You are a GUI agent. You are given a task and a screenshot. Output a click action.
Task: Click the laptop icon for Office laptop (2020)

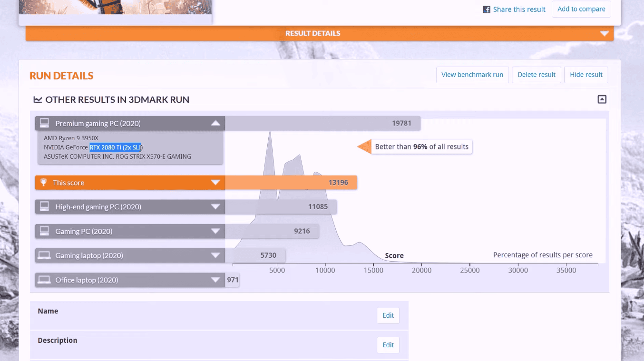click(45, 280)
